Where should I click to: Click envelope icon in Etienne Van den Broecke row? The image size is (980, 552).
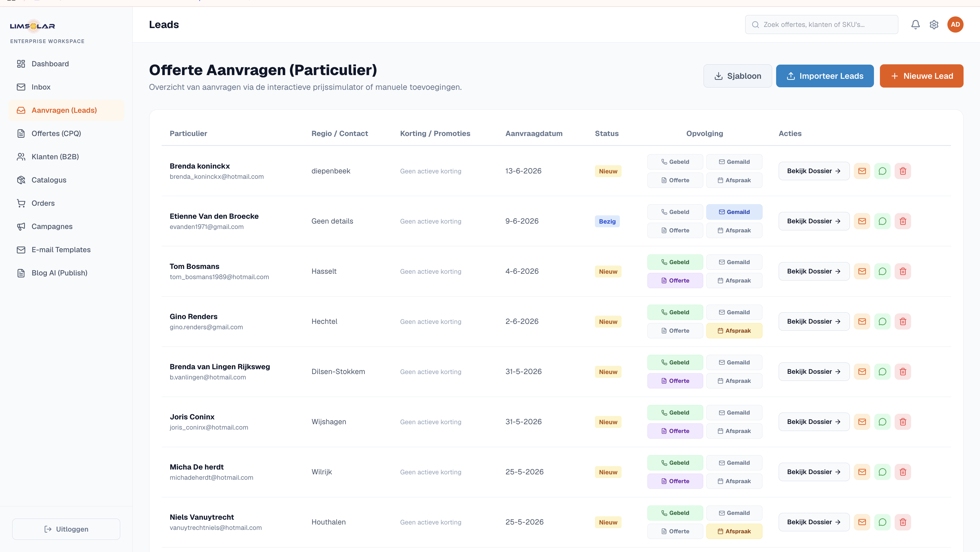tap(862, 221)
